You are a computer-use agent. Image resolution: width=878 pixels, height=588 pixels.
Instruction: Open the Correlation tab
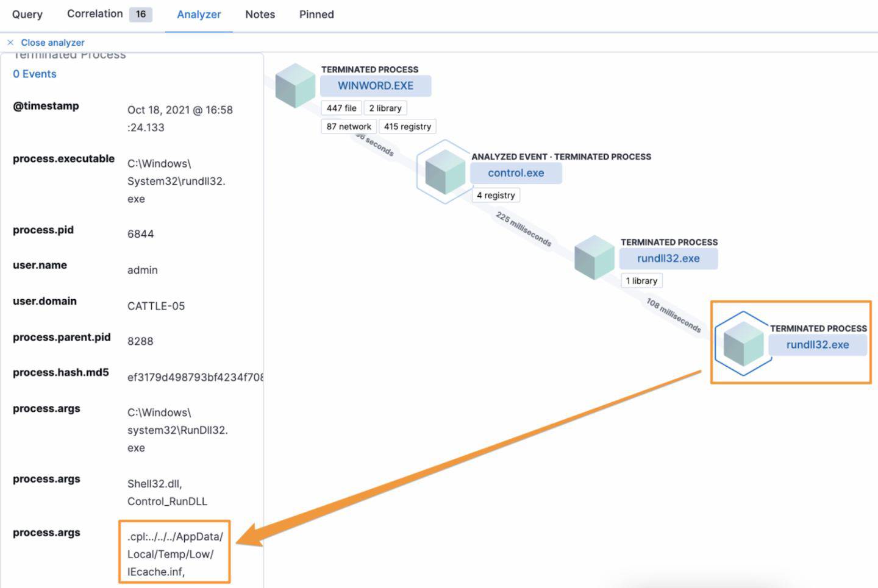pyautogui.click(x=95, y=14)
